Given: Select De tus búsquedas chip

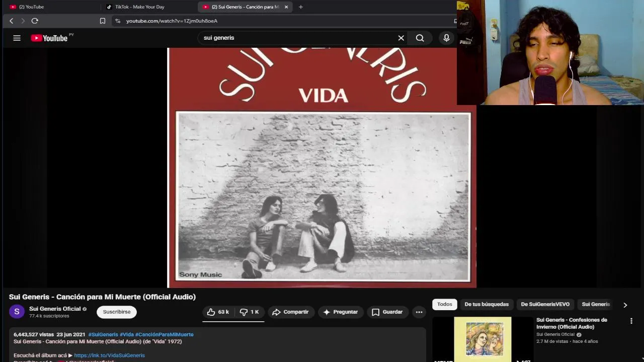Looking at the screenshot, I should pyautogui.click(x=487, y=304).
